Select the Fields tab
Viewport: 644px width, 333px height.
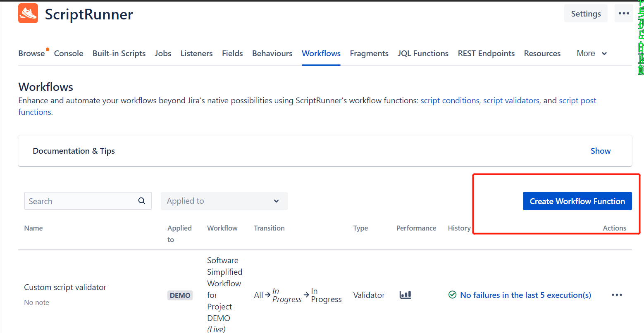tap(232, 53)
